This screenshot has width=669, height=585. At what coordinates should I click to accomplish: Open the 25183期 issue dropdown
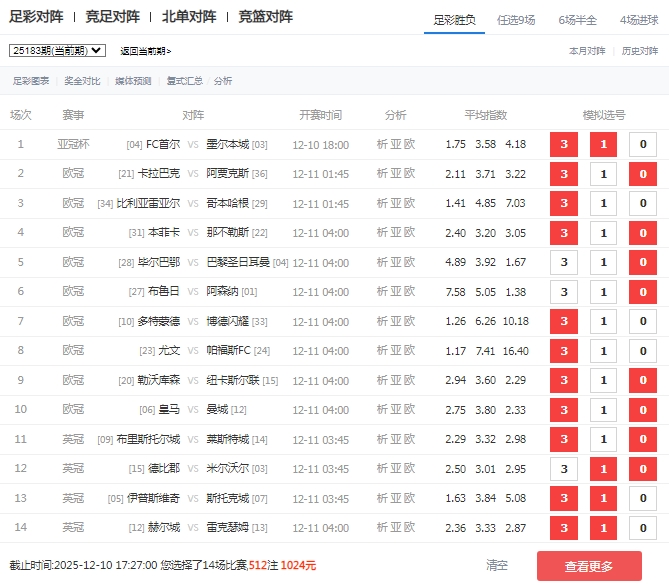point(57,50)
